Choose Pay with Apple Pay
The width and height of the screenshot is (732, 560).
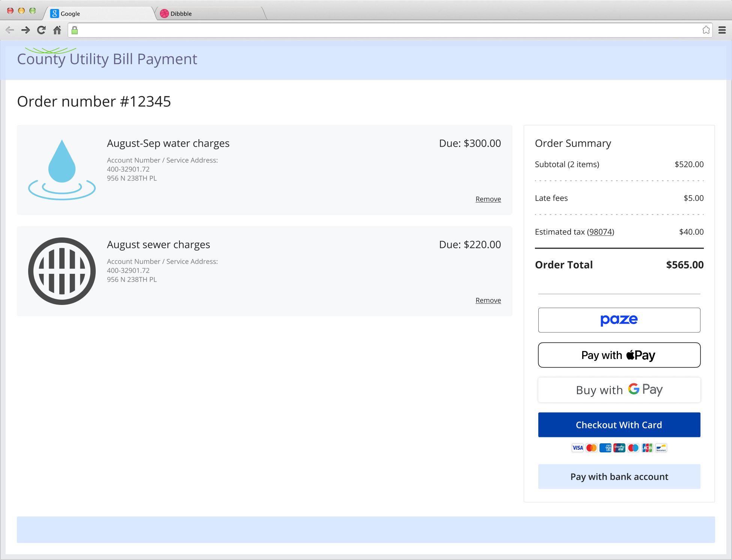(619, 355)
